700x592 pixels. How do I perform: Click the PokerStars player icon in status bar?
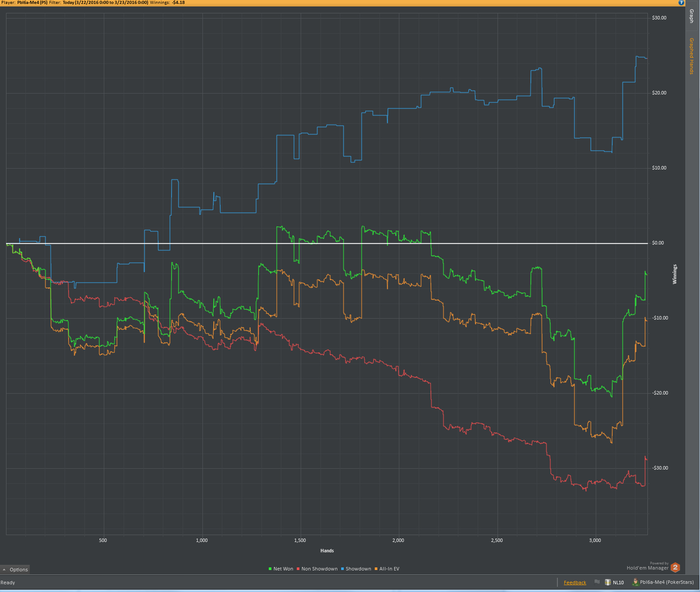click(635, 582)
